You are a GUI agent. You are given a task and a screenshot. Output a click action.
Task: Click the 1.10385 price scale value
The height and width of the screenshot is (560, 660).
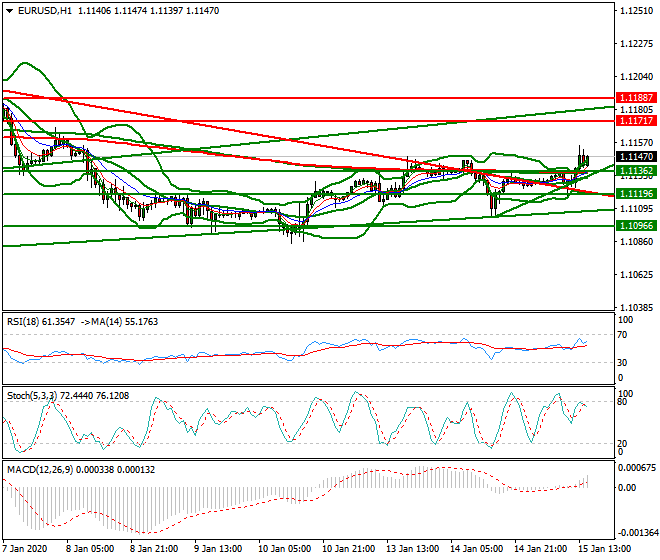click(x=637, y=308)
